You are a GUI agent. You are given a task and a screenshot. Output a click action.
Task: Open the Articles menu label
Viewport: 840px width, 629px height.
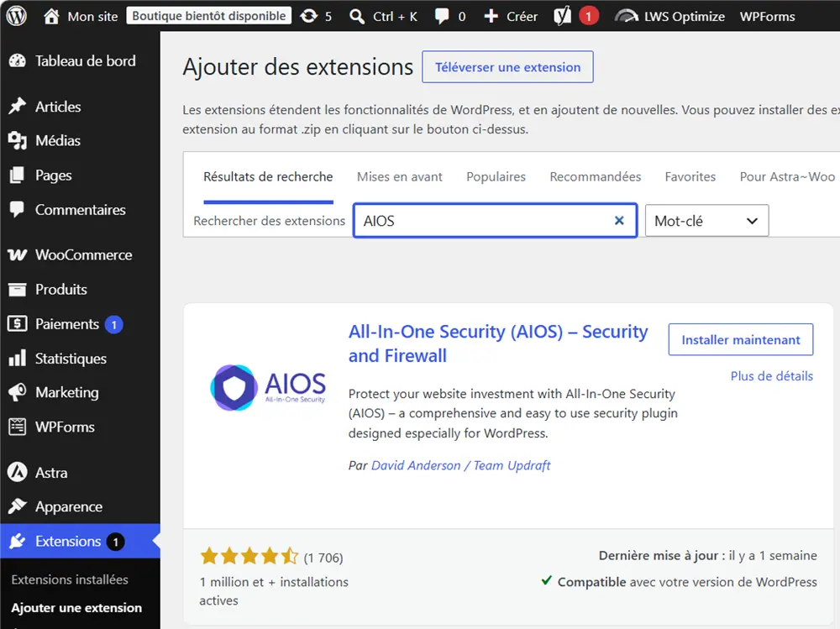pyautogui.click(x=58, y=107)
